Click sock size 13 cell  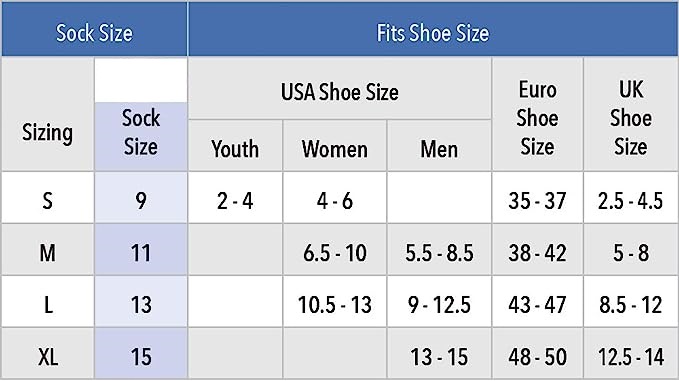[141, 305]
